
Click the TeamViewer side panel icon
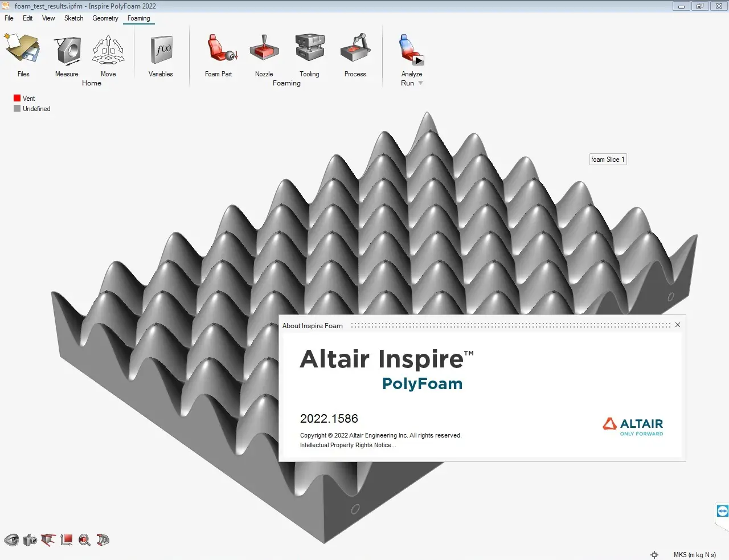(722, 511)
